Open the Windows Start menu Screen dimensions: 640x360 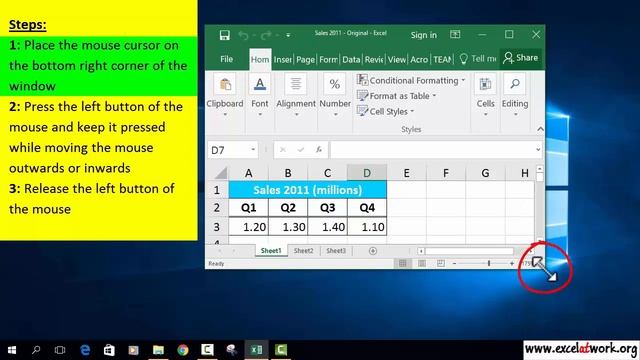(x=12, y=350)
